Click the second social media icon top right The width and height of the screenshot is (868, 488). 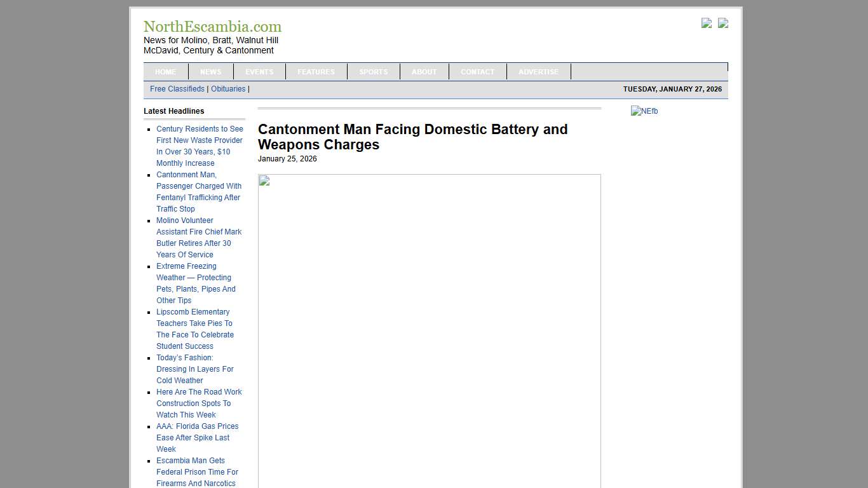click(x=722, y=24)
